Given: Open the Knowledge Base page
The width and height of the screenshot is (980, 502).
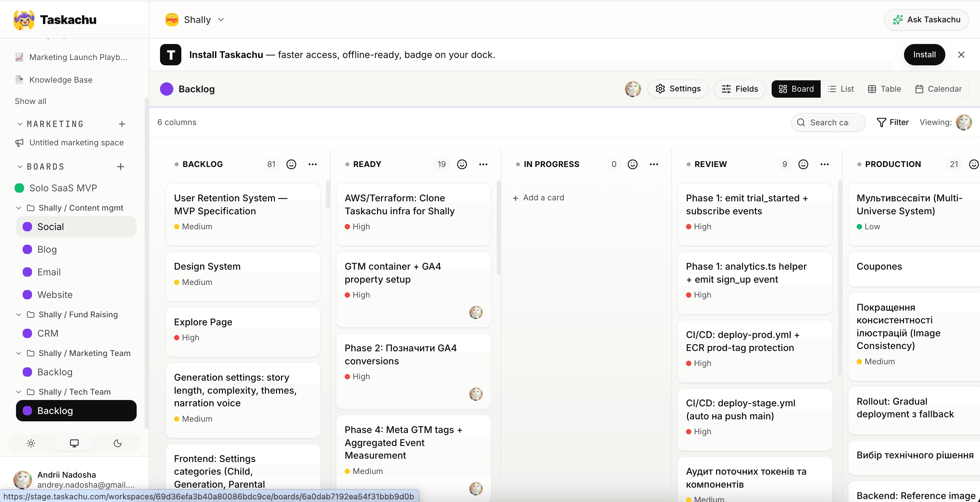Looking at the screenshot, I should pos(61,80).
